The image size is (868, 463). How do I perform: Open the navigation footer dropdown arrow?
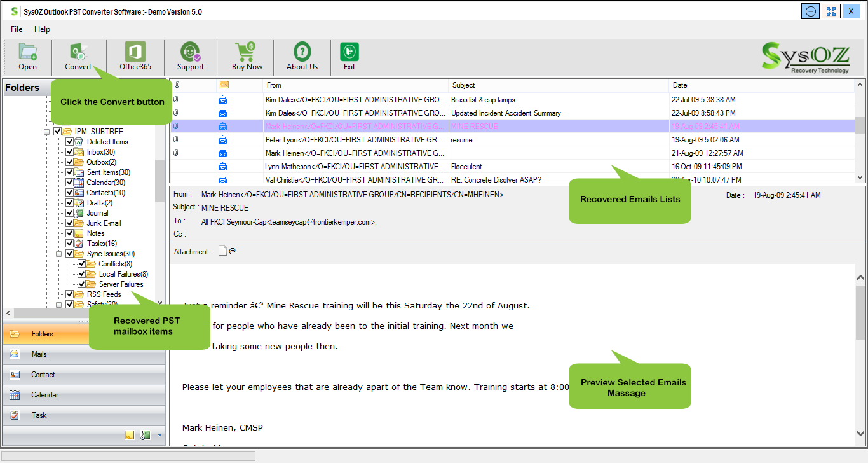pyautogui.click(x=159, y=436)
